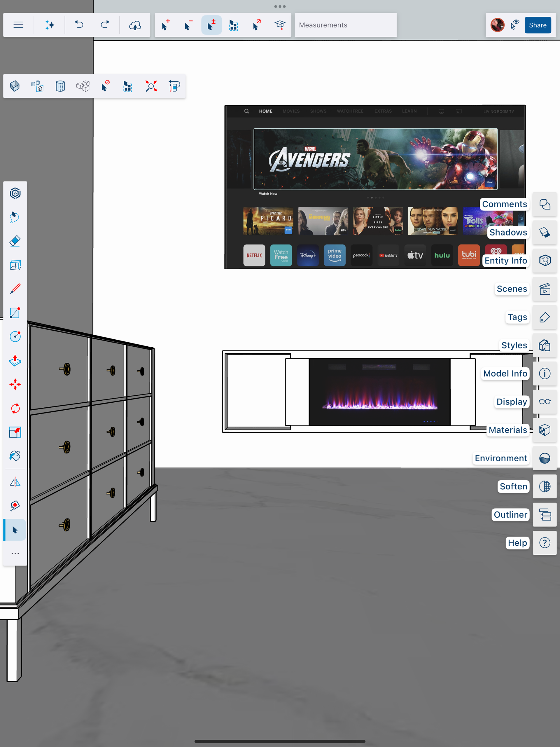Click the Share button
Image resolution: width=560 pixels, height=747 pixels.
tap(537, 25)
